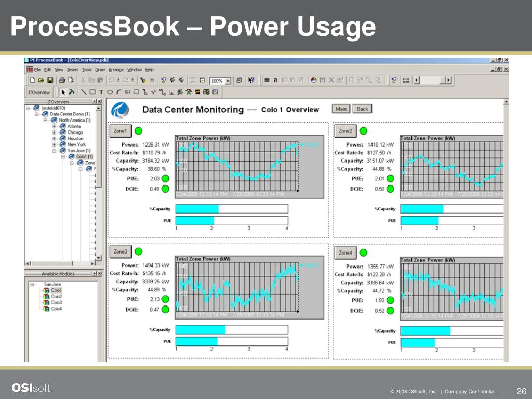Collapse the Data Center Demo node
532x399 pixels.
37,114
